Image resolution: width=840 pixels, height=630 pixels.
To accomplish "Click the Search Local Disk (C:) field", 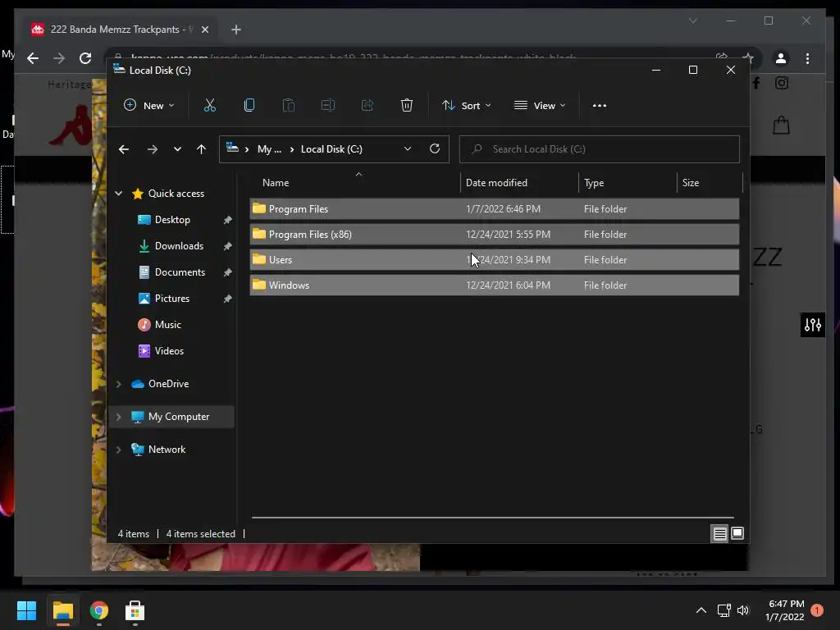I will click(x=599, y=149).
